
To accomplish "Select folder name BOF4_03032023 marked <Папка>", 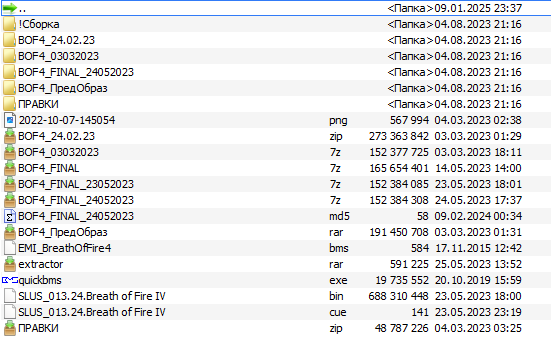I will 58,56.
